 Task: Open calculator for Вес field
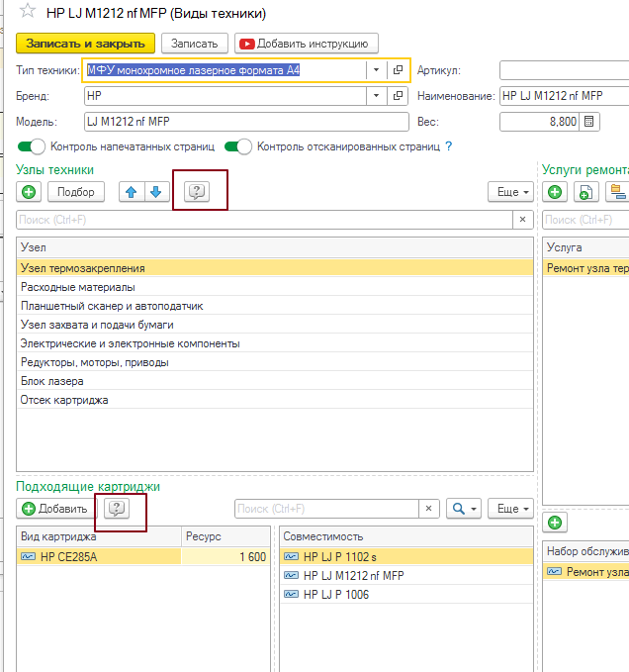tap(589, 122)
